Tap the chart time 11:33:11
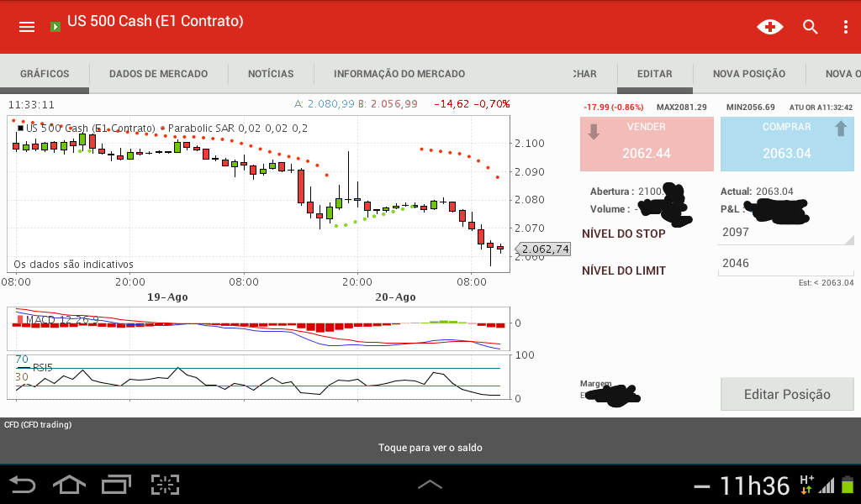Screen dimensions: 861x504 point(31,105)
